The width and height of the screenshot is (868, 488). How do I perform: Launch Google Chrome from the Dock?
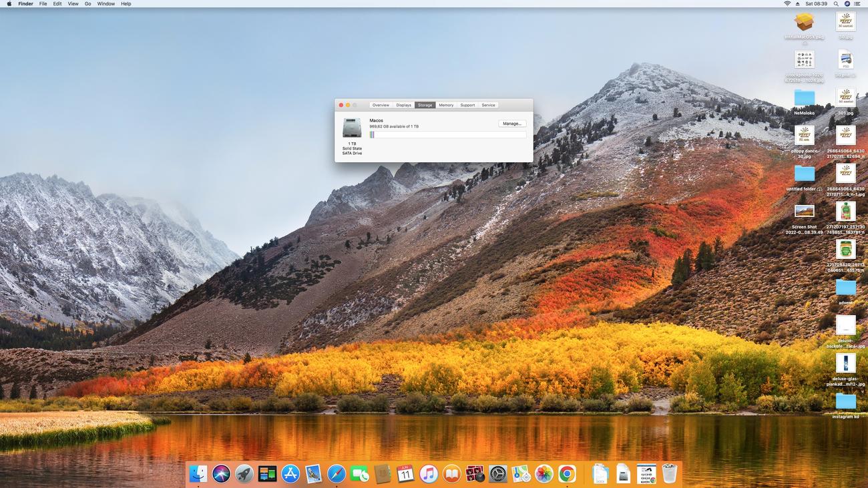(x=567, y=473)
